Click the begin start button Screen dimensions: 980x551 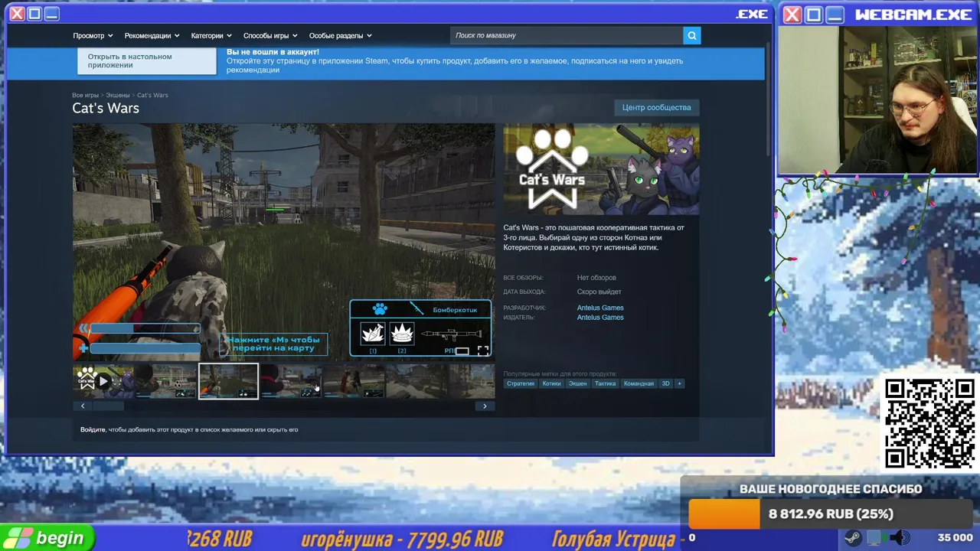[x=47, y=538]
